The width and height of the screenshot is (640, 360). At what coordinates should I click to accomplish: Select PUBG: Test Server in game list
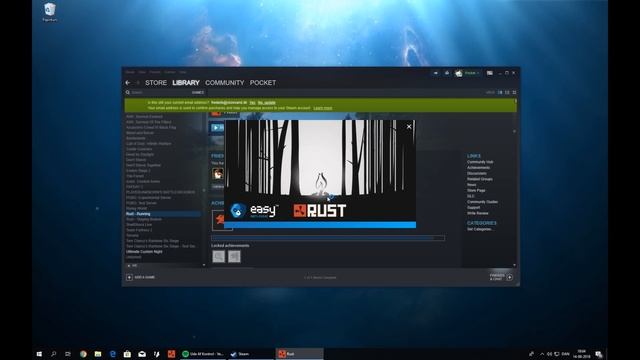pyautogui.click(x=141, y=203)
